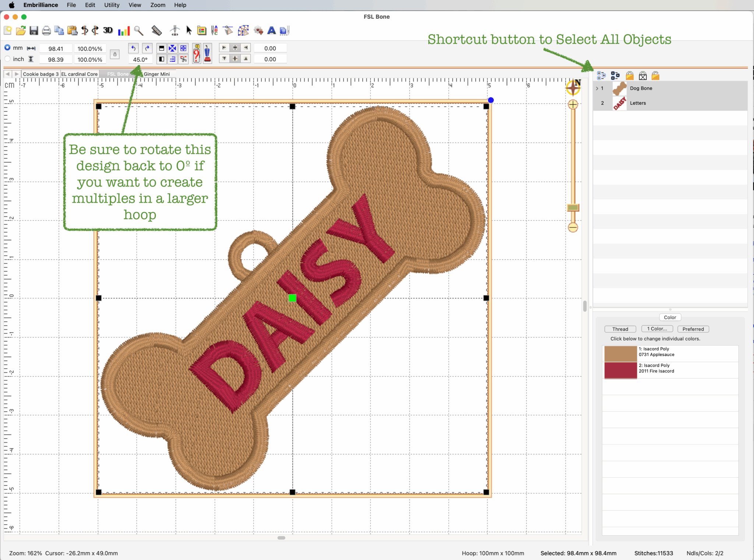Image resolution: width=754 pixels, height=560 pixels.
Task: Click the Applesauce thread color swatch
Action: [620, 353]
